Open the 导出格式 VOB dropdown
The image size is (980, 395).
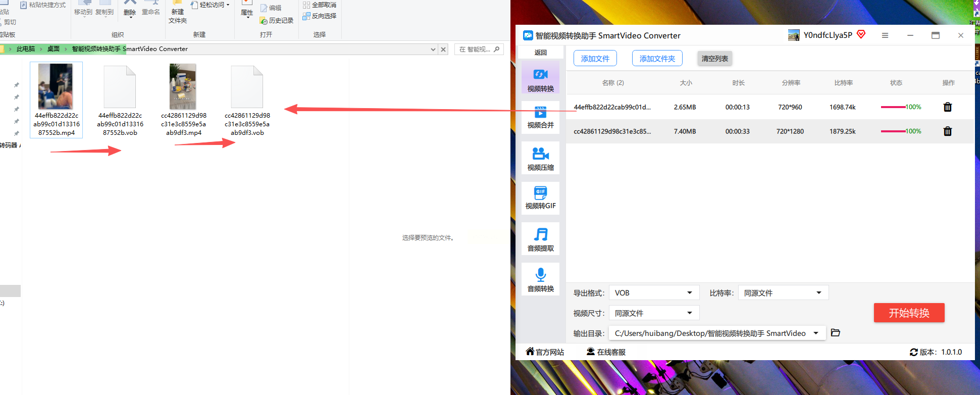[654, 293]
